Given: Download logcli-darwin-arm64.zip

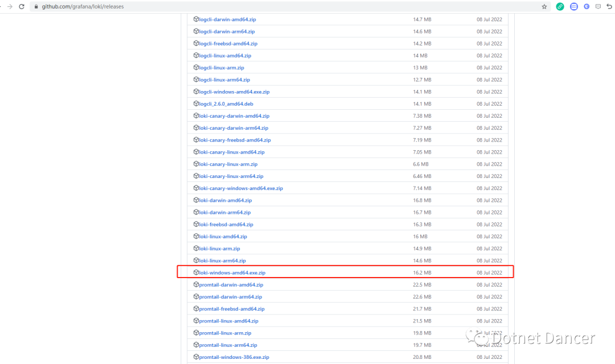Looking at the screenshot, I should [x=227, y=31].
